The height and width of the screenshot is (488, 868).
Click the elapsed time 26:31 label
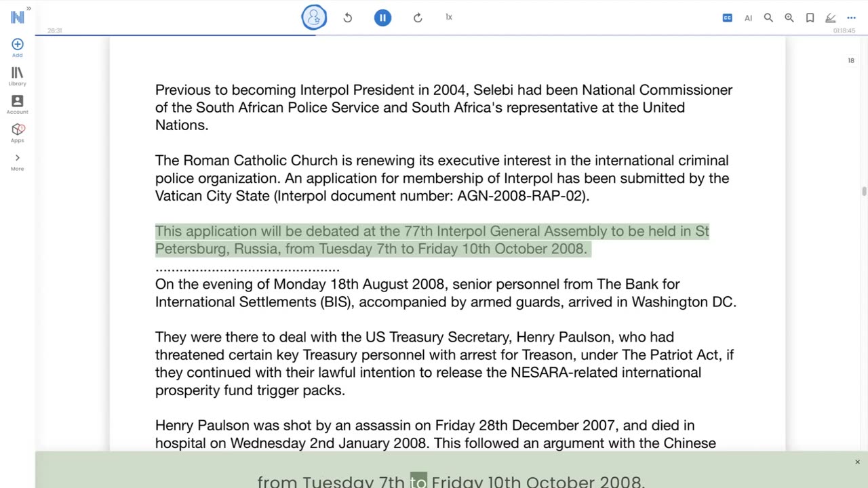[x=54, y=30]
